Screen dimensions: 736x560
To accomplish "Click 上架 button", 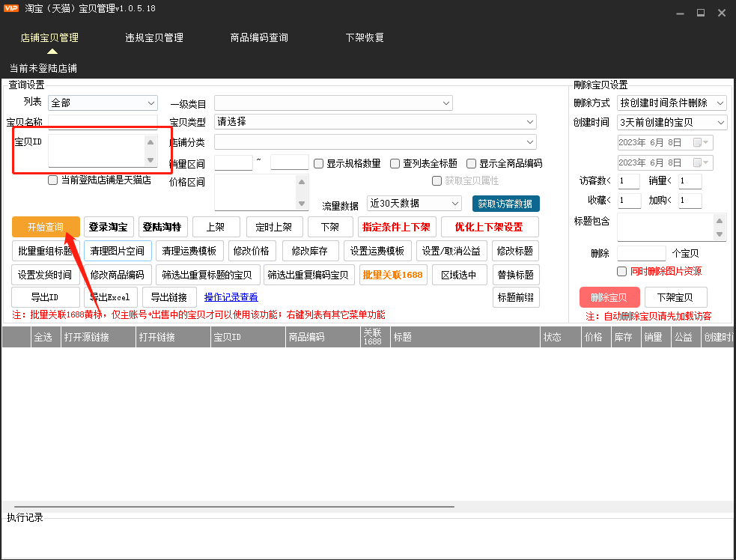I will point(216,227).
